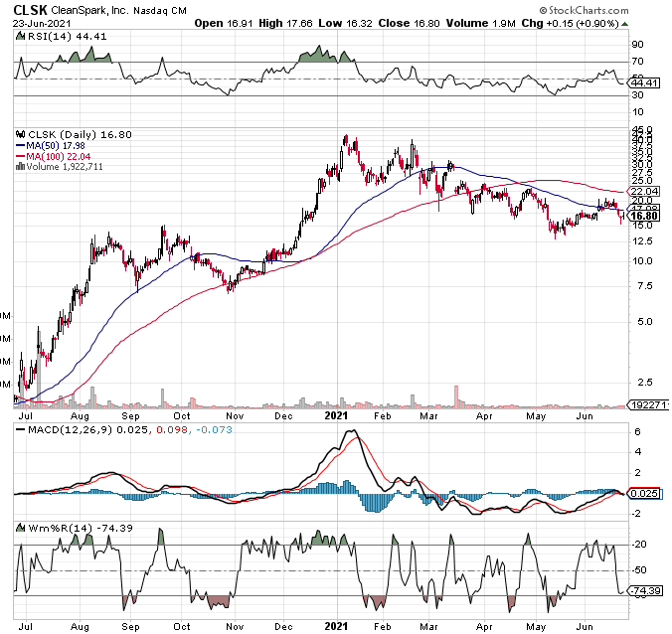Click the Volume 1,922,711 legend text
The width and height of the screenshot is (672, 634).
[x=65, y=167]
